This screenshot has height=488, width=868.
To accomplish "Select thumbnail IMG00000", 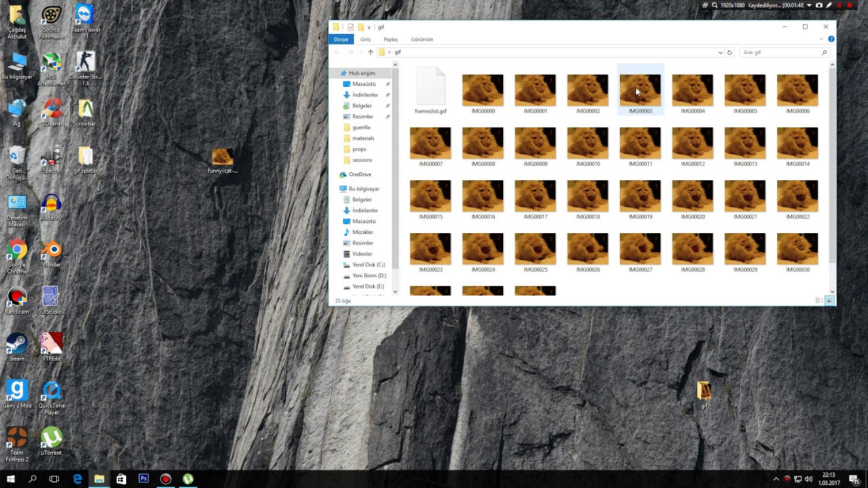I will pyautogui.click(x=483, y=94).
